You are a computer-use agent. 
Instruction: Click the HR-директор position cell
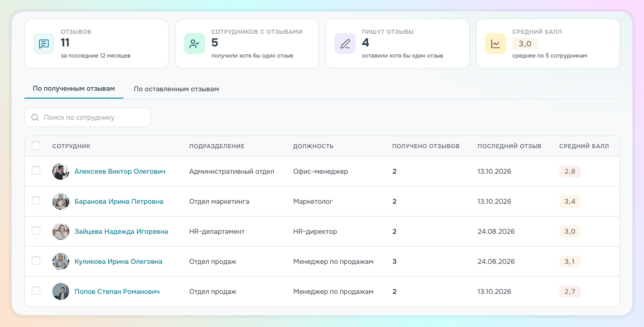coord(315,231)
